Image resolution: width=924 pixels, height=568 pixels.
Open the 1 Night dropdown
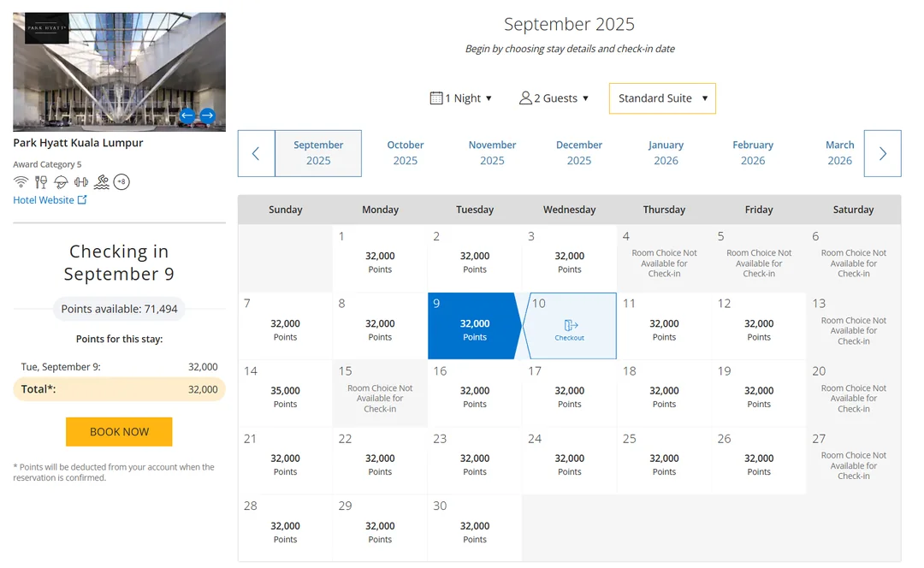point(461,98)
